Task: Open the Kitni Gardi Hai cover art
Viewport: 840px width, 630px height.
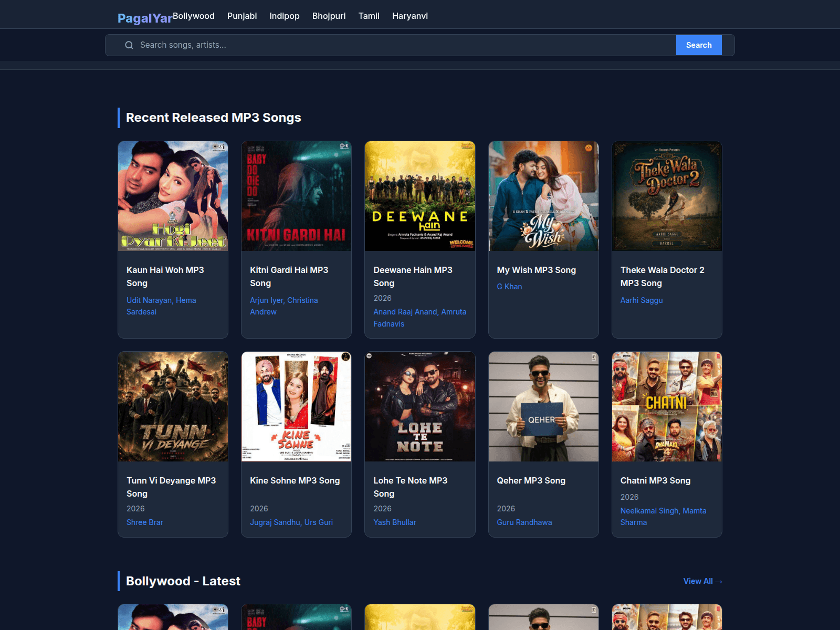Action: (297, 196)
